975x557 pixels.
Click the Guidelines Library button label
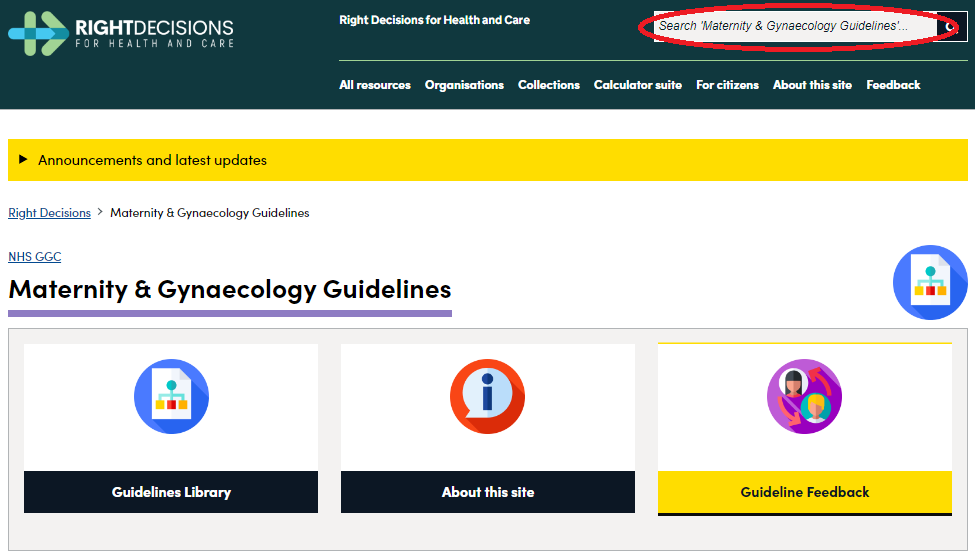171,492
